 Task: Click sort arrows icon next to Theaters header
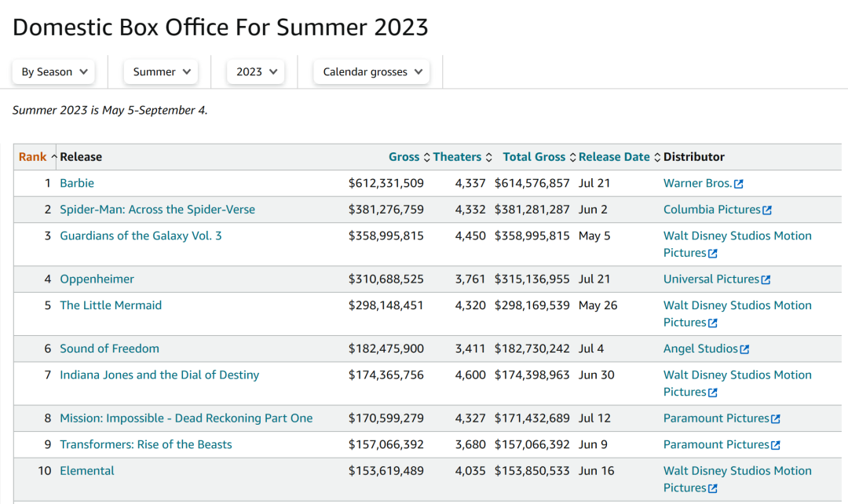tap(488, 157)
